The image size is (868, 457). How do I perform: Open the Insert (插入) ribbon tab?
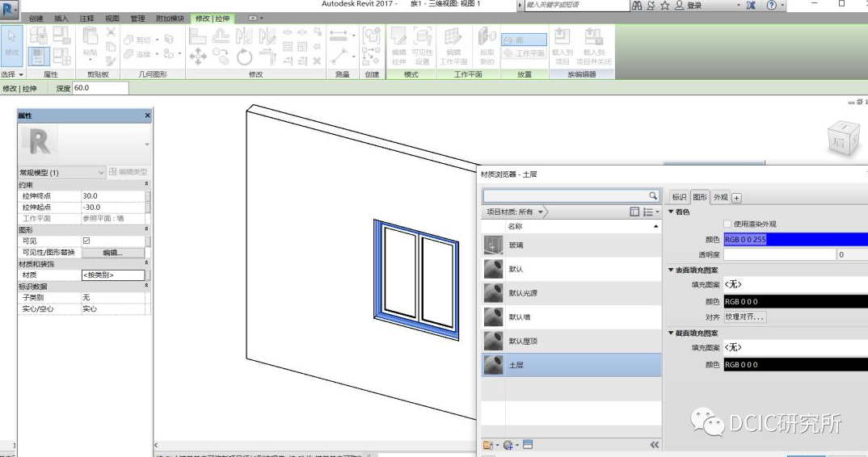tap(61, 19)
